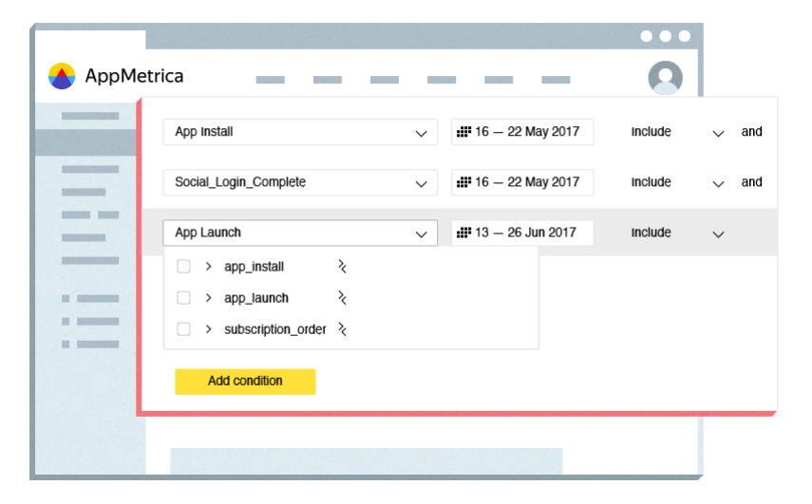The image size is (812, 504).
Task: Tick the app_launch checkbox
Action: pyautogui.click(x=184, y=298)
